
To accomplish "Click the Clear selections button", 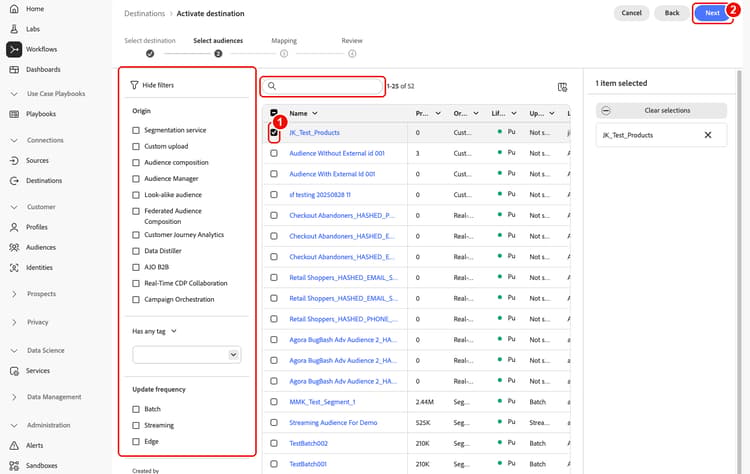I will click(x=662, y=110).
